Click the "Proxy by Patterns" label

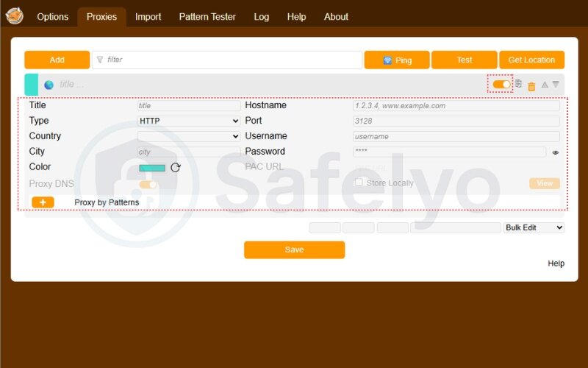point(107,202)
